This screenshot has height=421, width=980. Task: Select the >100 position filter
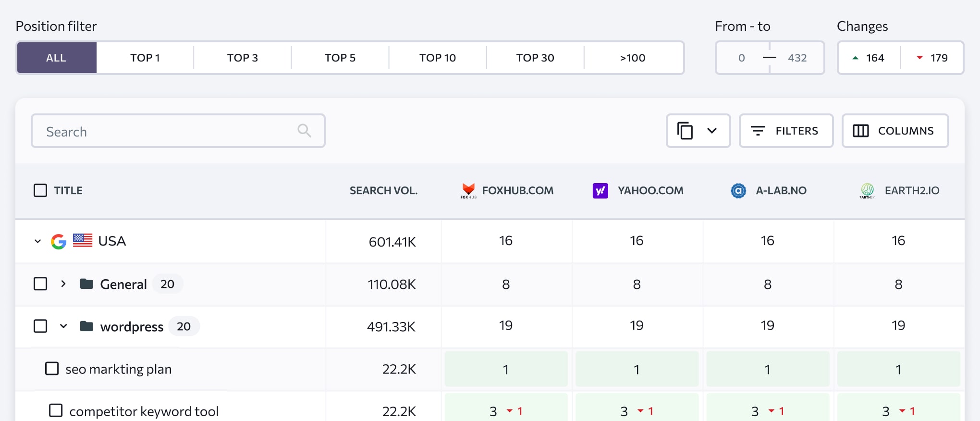[x=633, y=58]
